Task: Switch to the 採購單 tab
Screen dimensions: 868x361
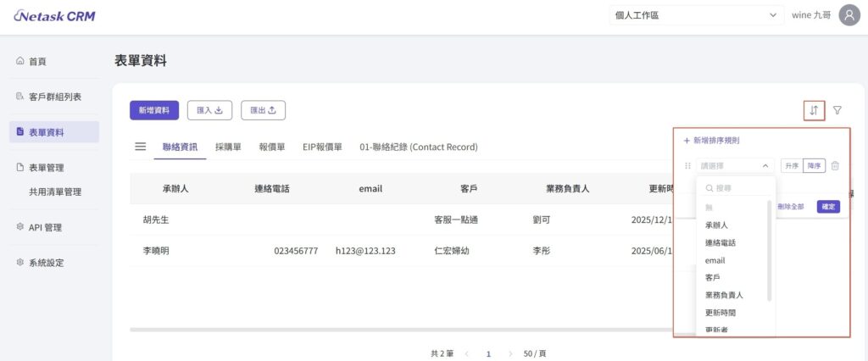Action: tap(228, 147)
